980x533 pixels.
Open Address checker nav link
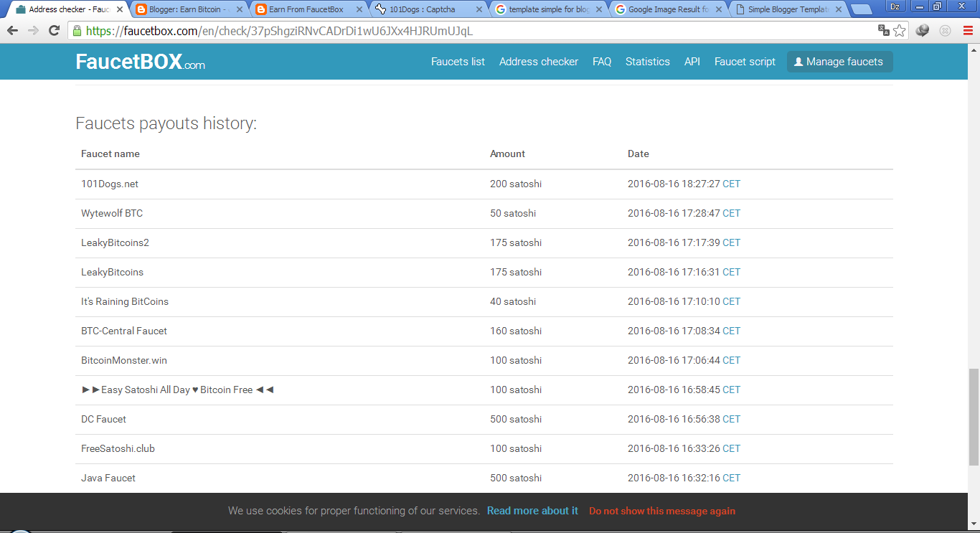coord(539,62)
